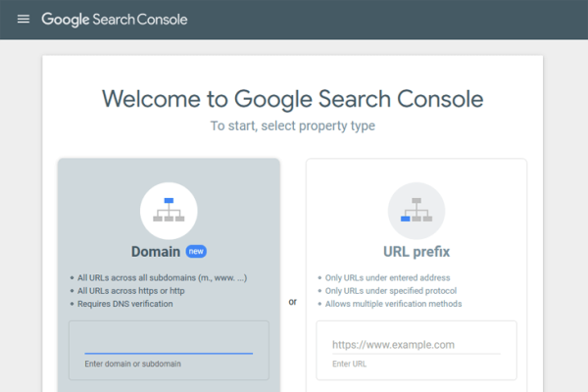588x392 pixels.
Task: Click the "Enter domain or subdomain" helper text
Action: [132, 364]
